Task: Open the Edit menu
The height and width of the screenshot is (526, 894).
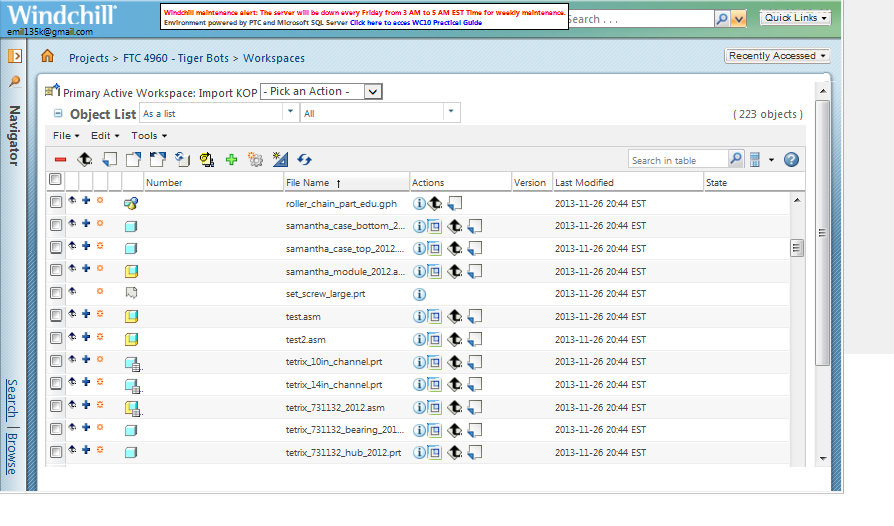Action: [105, 136]
